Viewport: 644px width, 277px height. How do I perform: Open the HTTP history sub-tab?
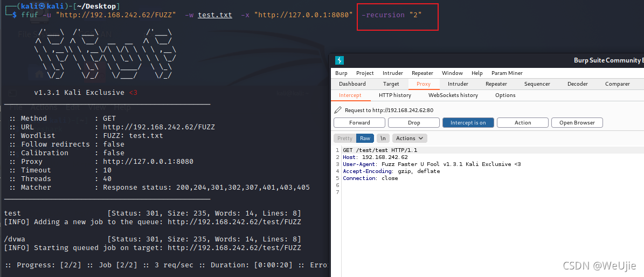pos(394,95)
